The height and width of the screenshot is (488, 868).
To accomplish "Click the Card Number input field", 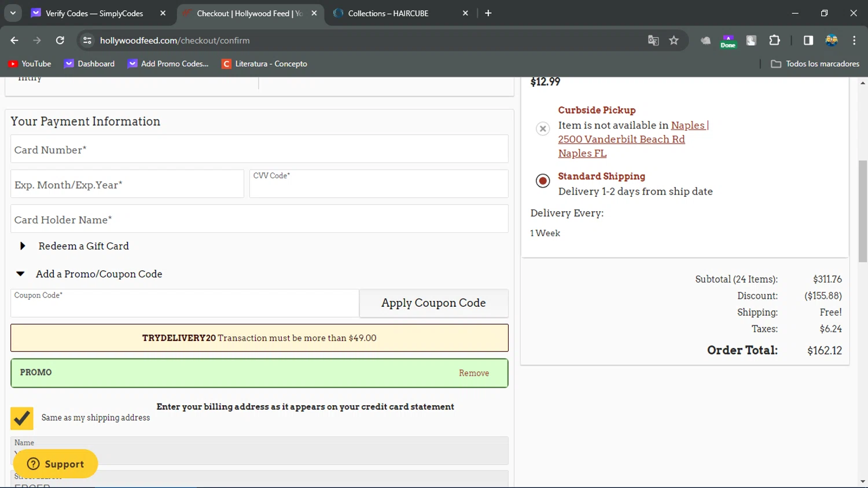I will (x=259, y=149).
